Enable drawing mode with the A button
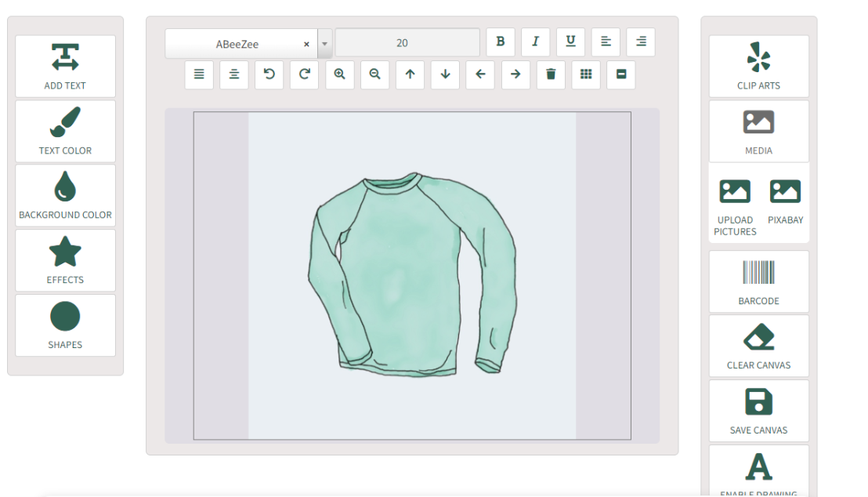The image size is (868, 497). pyautogui.click(x=758, y=471)
